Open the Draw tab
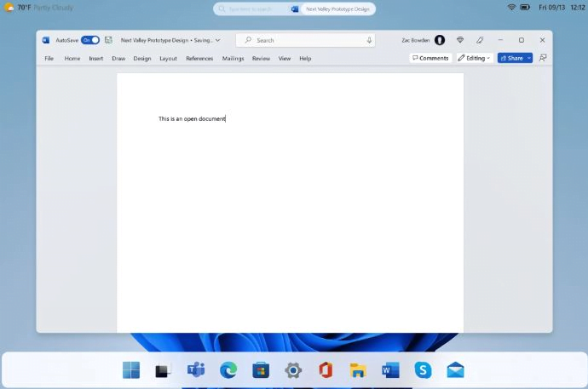Viewport: 588px width, 389px height. point(118,59)
